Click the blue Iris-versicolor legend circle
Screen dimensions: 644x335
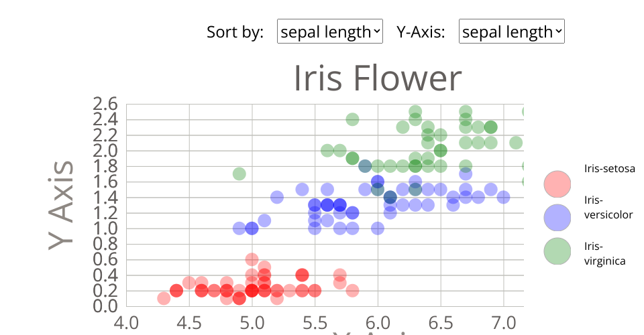pyautogui.click(x=557, y=216)
